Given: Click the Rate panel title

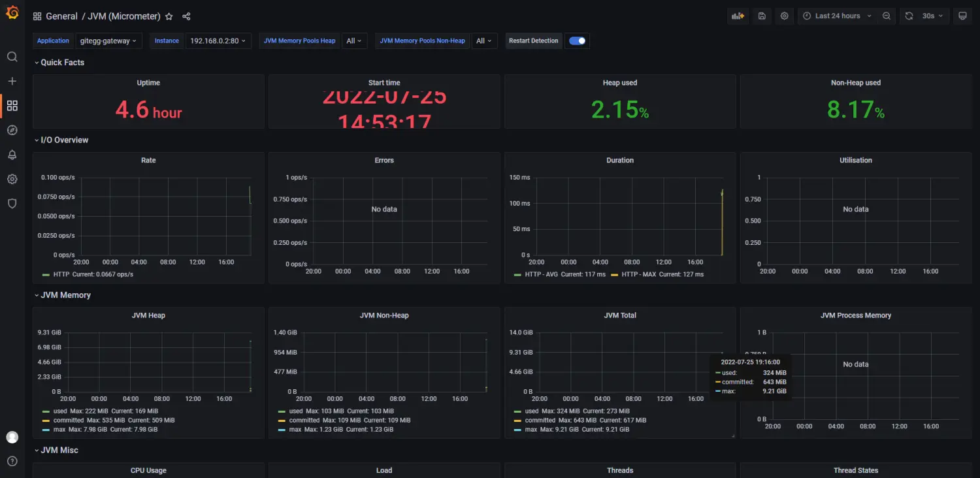Looking at the screenshot, I should point(148,160).
